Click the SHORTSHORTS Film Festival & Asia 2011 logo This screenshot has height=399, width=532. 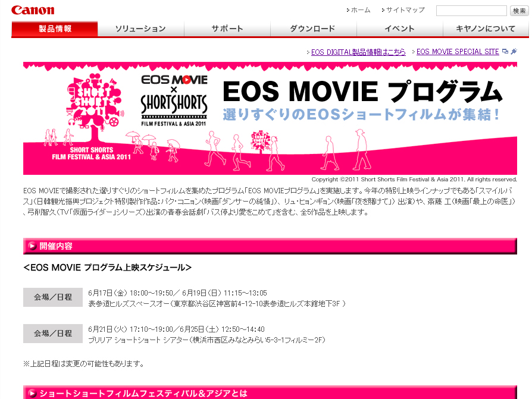[x=174, y=110]
